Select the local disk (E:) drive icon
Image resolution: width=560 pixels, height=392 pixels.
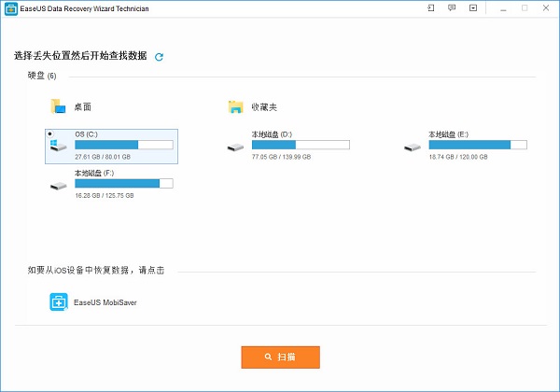coord(413,147)
